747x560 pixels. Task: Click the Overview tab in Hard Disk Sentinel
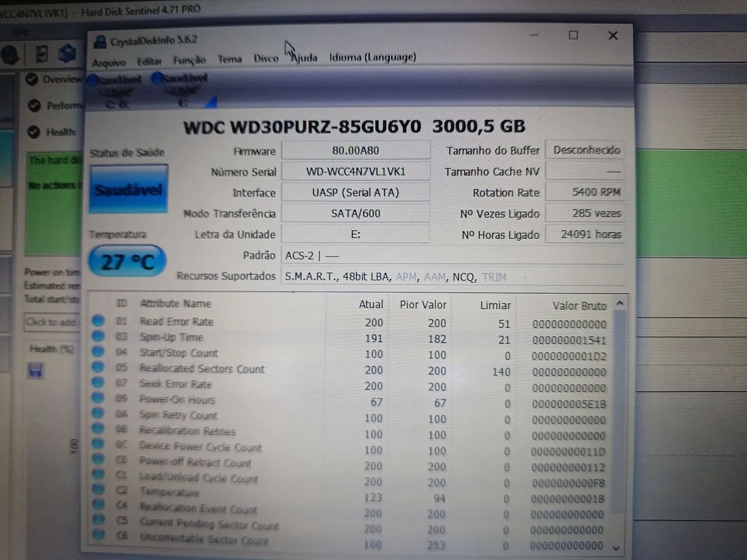(62, 79)
